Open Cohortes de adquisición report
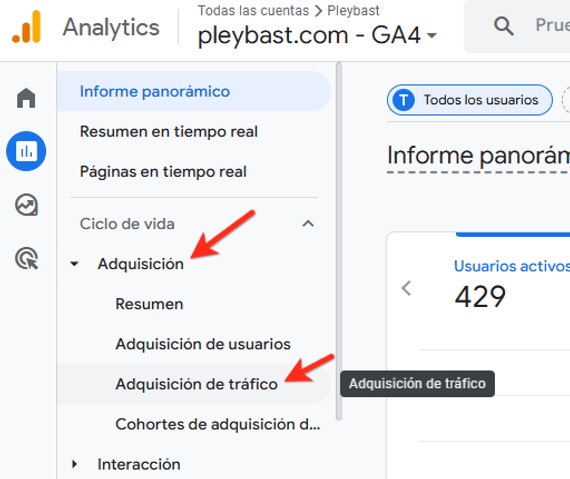The width and height of the screenshot is (570, 479). (x=218, y=424)
